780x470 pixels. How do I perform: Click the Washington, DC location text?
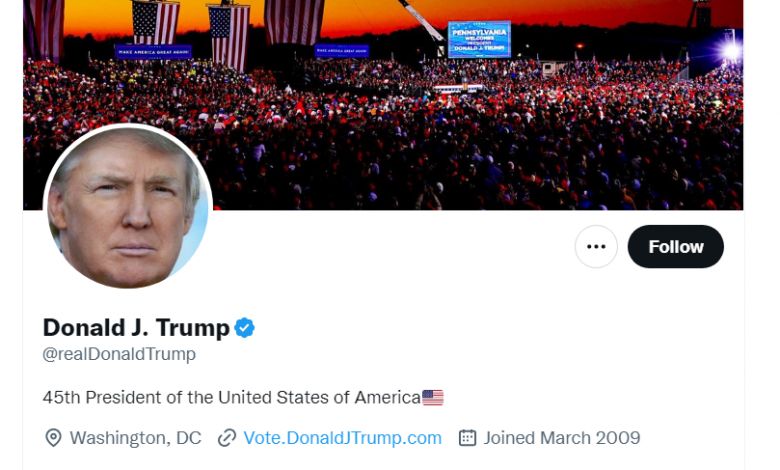[136, 438]
